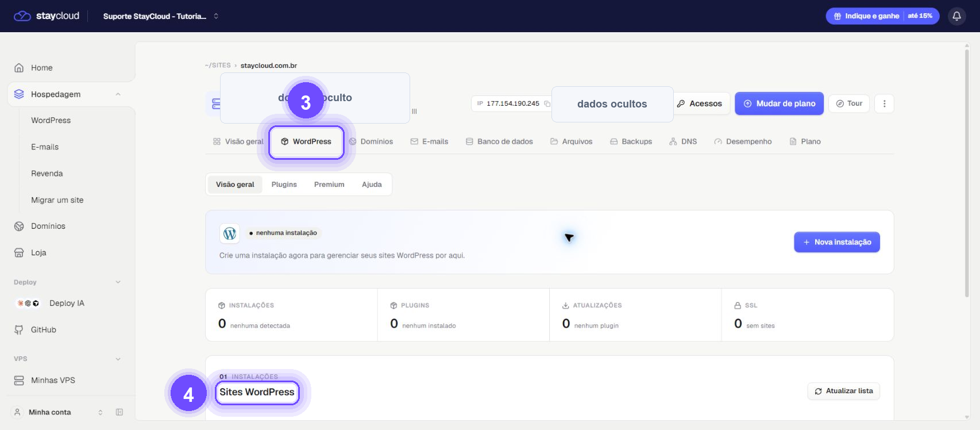Open the Desempenho tab
Screen dimensions: 980x430
(x=743, y=141)
